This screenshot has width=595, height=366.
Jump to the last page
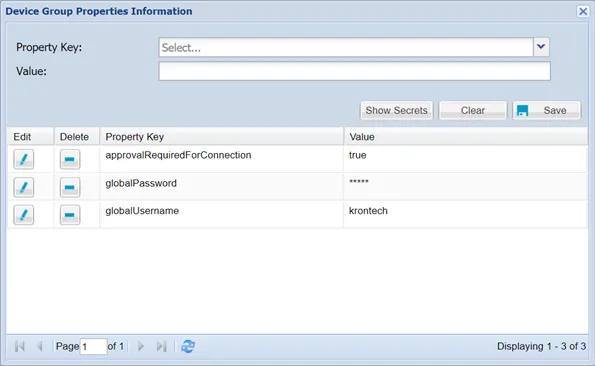(x=161, y=346)
